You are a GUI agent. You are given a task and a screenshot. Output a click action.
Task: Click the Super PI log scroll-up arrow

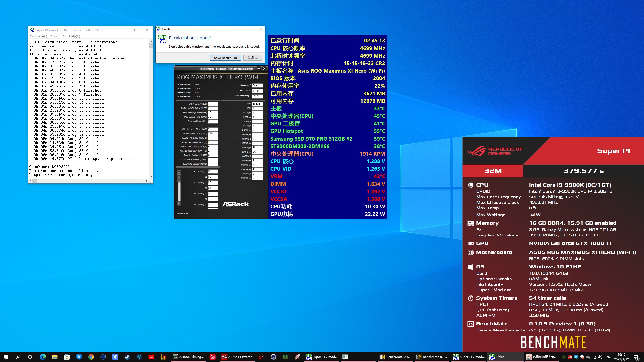click(x=151, y=41)
